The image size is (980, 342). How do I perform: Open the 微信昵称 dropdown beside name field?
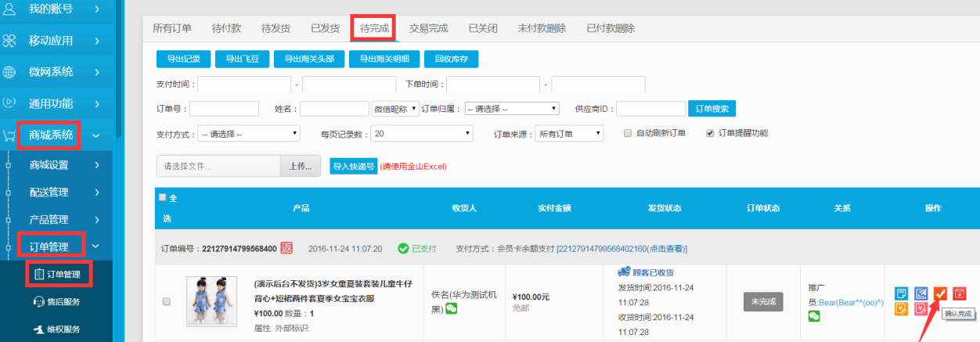point(395,109)
